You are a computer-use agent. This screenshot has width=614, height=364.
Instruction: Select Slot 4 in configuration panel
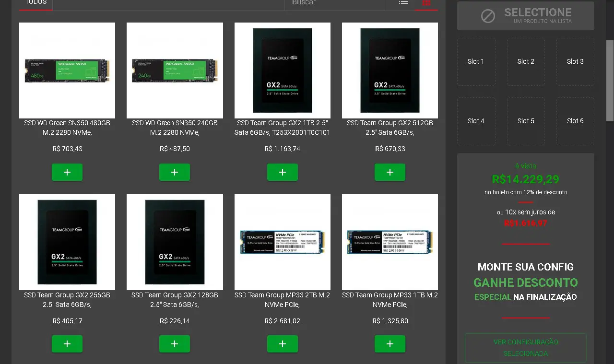click(476, 121)
